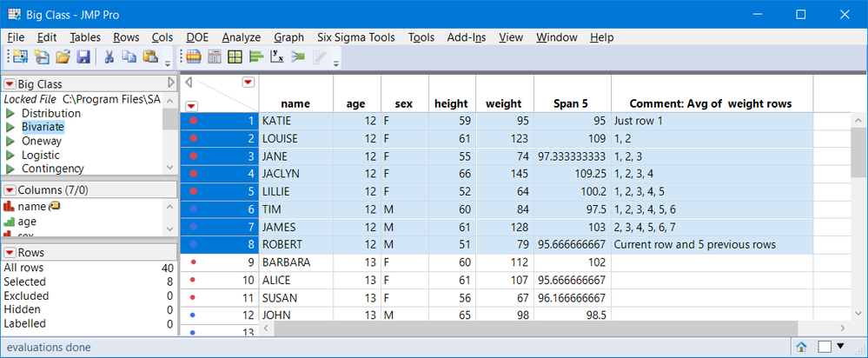Open the Rows panel red triangle menu
The width and height of the screenshot is (868, 358).
10,252
